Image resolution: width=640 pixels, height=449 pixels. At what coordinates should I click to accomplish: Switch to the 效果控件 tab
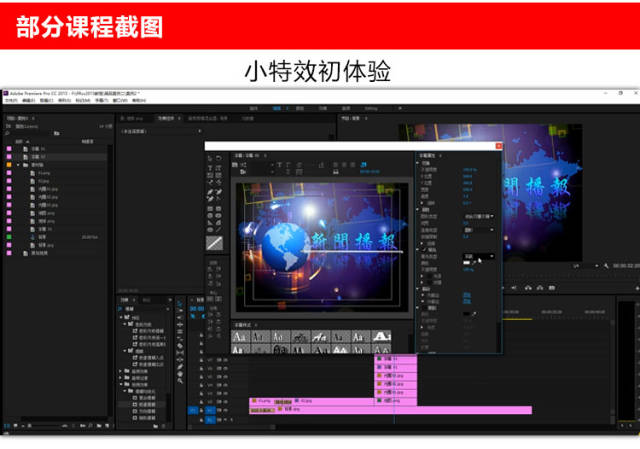pos(166,118)
